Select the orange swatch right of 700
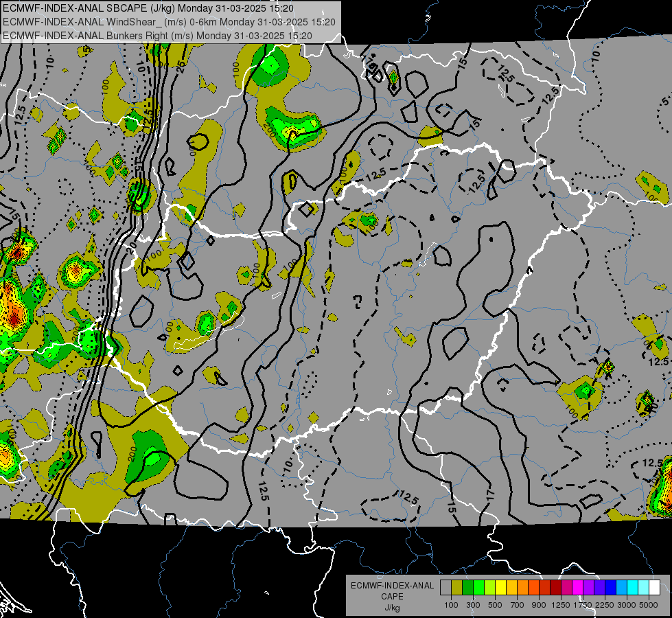Viewport: 672px width, 618px height. coord(522,587)
